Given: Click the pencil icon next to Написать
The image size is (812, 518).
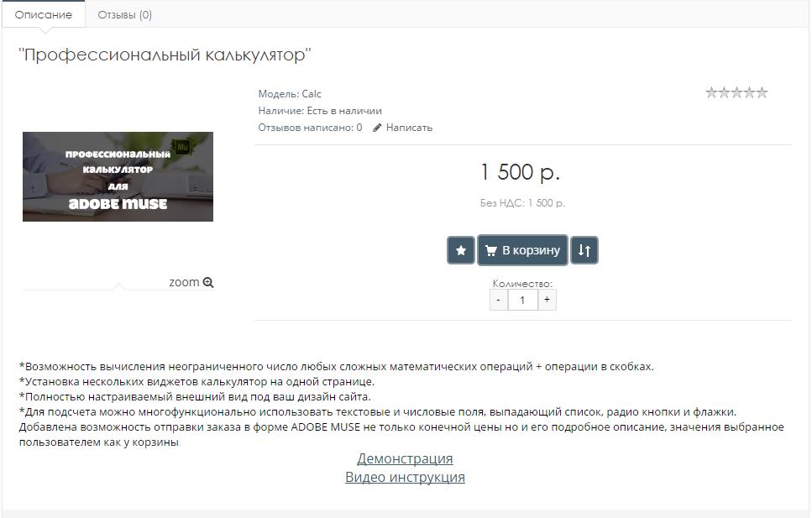Looking at the screenshot, I should coord(377,128).
